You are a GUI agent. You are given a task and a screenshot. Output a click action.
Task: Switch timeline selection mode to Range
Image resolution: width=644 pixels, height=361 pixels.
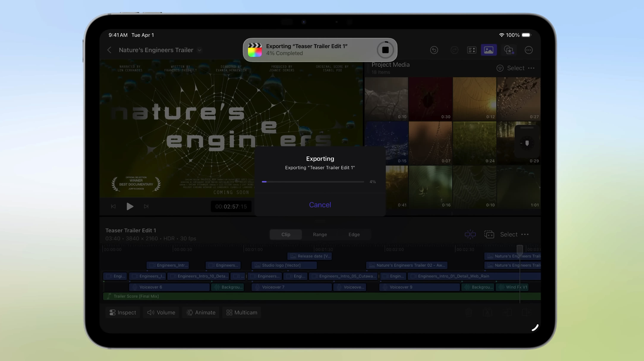320,234
